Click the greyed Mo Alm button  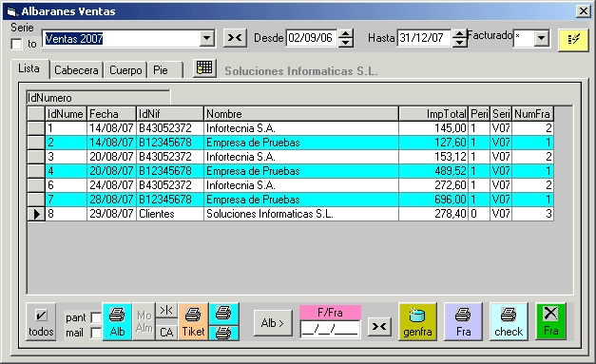tap(144, 321)
